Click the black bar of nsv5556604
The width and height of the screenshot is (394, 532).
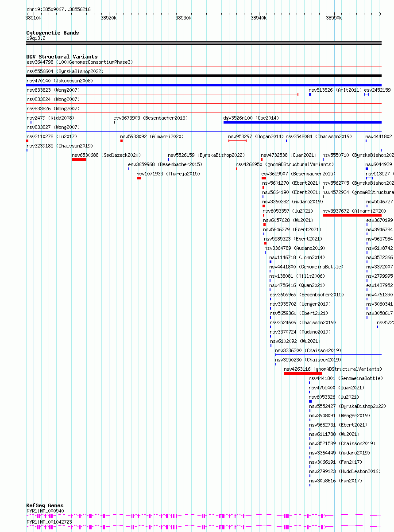point(204,76)
